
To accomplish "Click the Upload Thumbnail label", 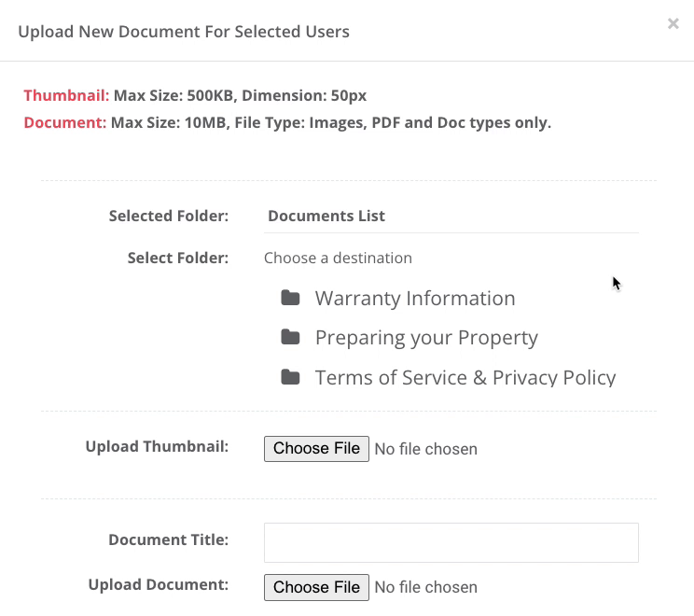I will [x=157, y=446].
